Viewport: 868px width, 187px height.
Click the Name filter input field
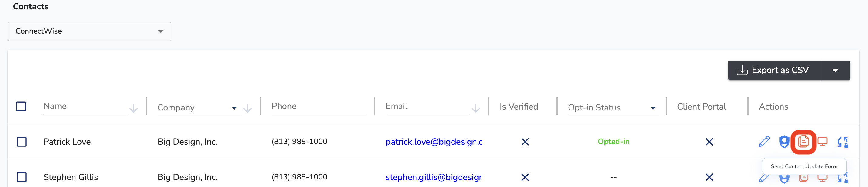click(x=85, y=107)
